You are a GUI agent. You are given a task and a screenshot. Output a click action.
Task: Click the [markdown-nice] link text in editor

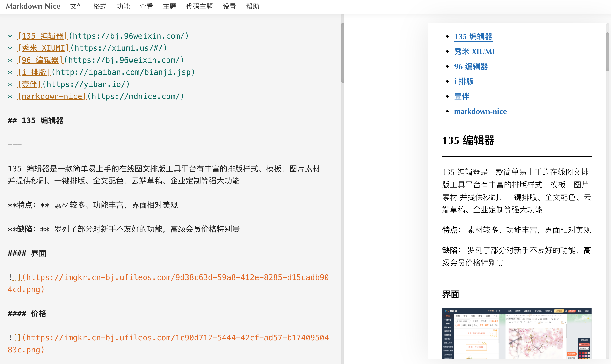52,96
